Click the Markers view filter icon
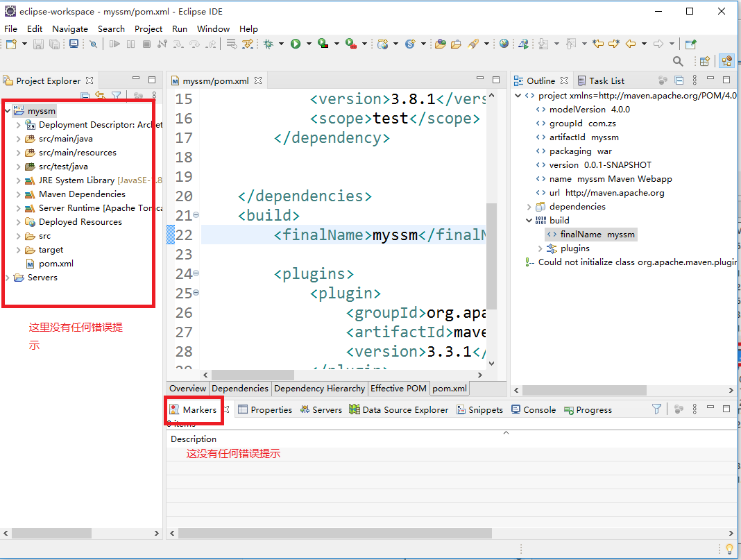This screenshot has width=741, height=560. (x=656, y=409)
